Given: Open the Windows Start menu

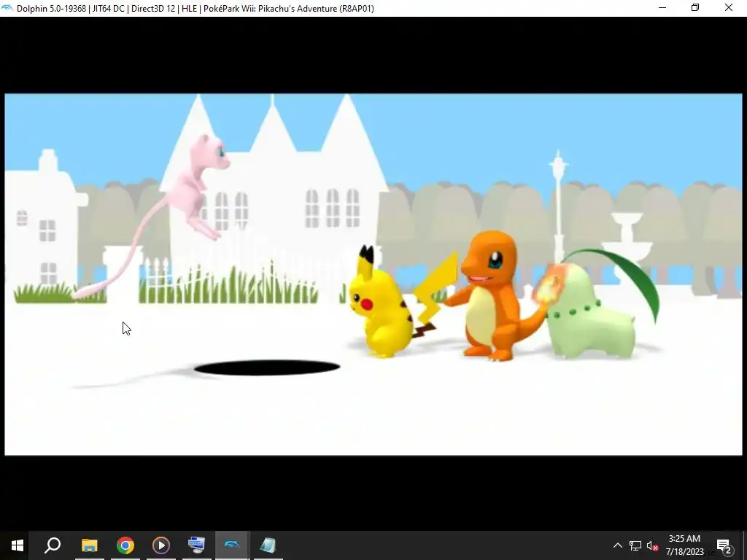Looking at the screenshot, I should [x=18, y=545].
